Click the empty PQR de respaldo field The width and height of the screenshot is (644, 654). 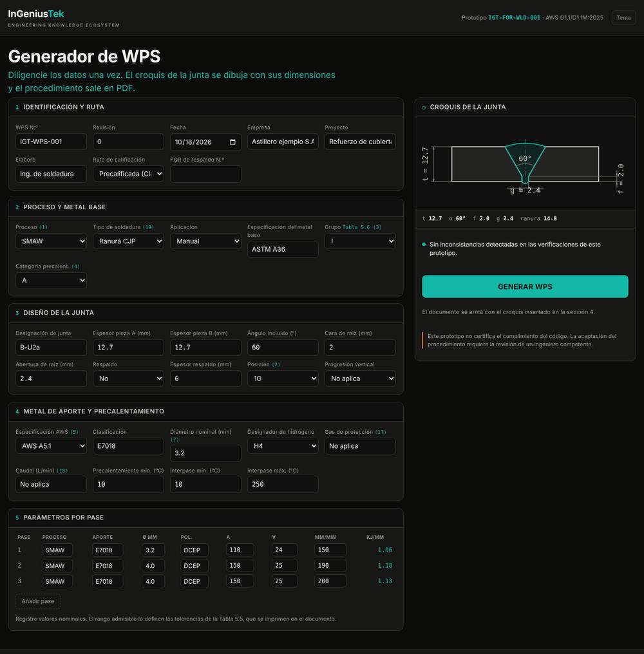[205, 174]
